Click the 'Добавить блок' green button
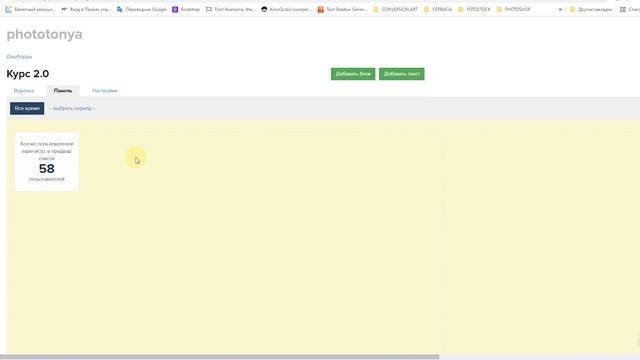640x360 pixels. click(x=353, y=74)
